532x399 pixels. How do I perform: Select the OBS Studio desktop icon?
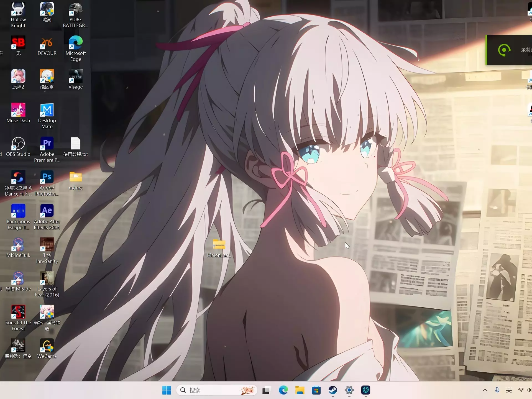point(18,144)
